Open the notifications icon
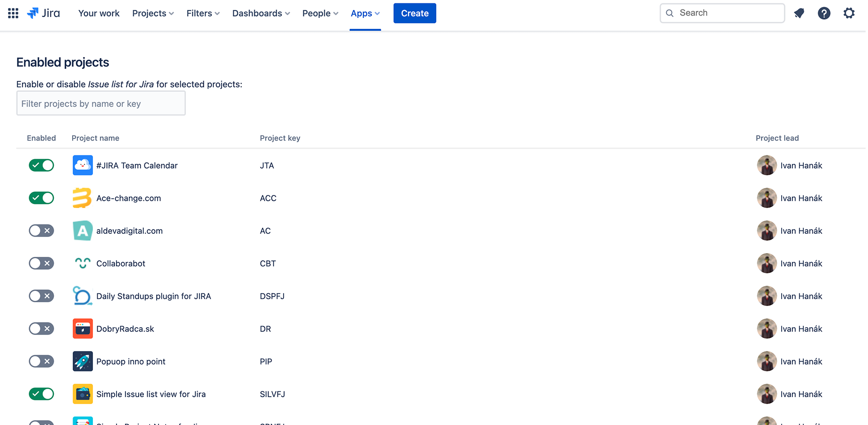The width and height of the screenshot is (868, 425). coord(799,13)
